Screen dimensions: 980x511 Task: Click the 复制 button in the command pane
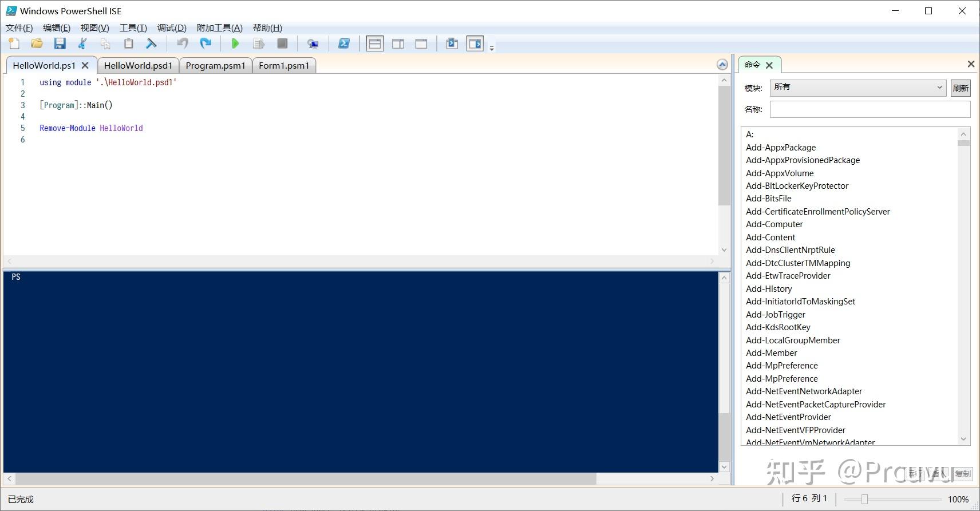pos(963,474)
